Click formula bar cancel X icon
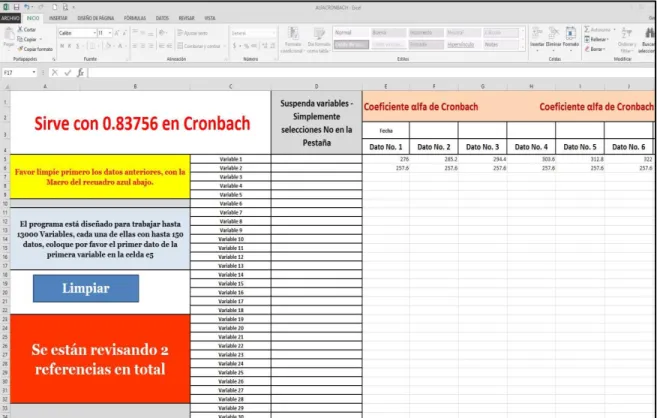This screenshot has height=418, width=657. 54,73
